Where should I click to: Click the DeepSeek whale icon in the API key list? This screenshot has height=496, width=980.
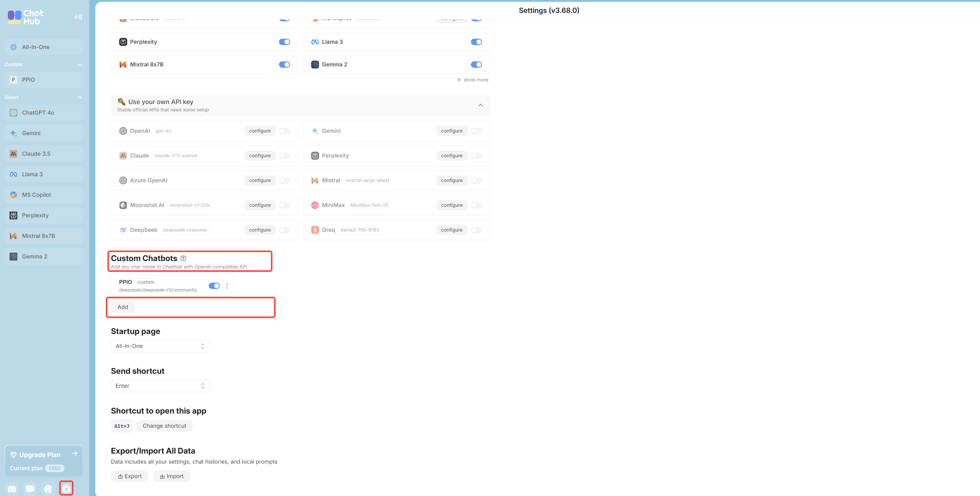coord(123,230)
